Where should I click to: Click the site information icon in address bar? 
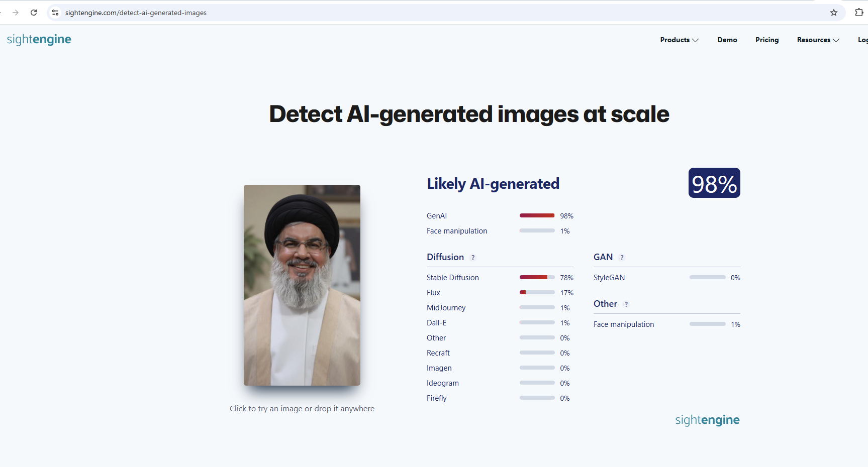[55, 13]
